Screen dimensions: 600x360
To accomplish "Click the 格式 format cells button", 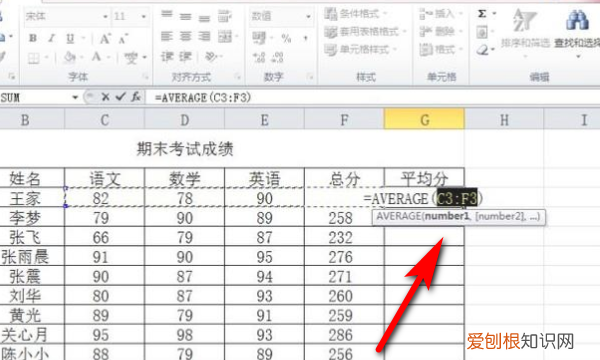I will pos(441,49).
